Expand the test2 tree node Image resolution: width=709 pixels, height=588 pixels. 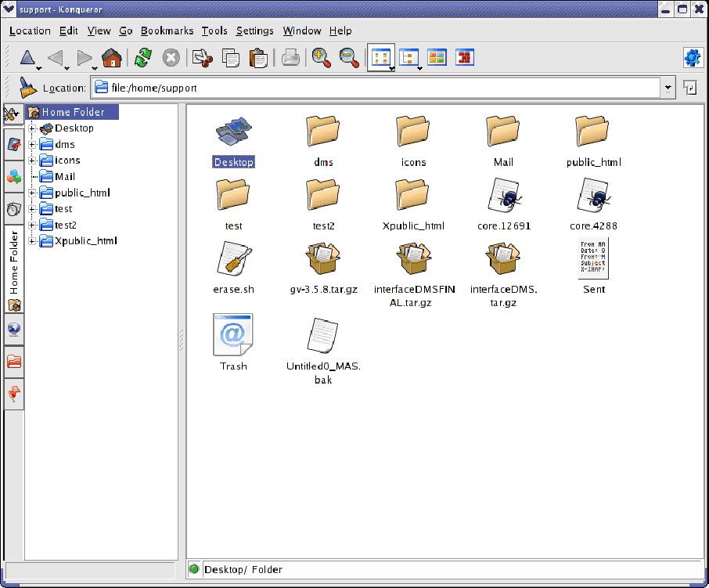(32, 225)
